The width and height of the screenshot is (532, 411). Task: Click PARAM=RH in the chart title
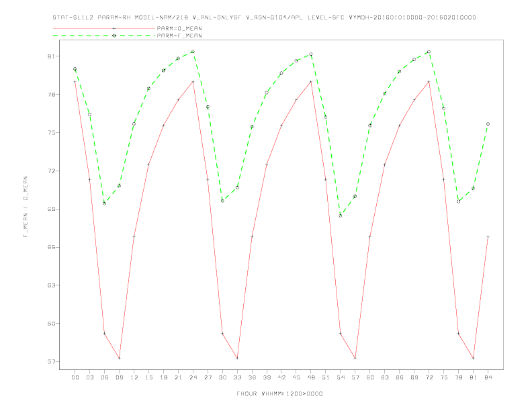click(x=114, y=17)
